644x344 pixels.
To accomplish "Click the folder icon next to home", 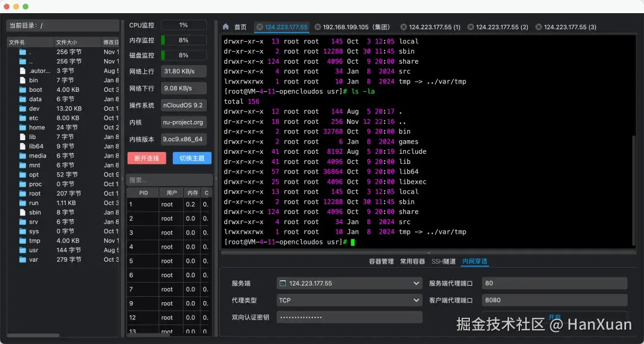I will [x=21, y=127].
